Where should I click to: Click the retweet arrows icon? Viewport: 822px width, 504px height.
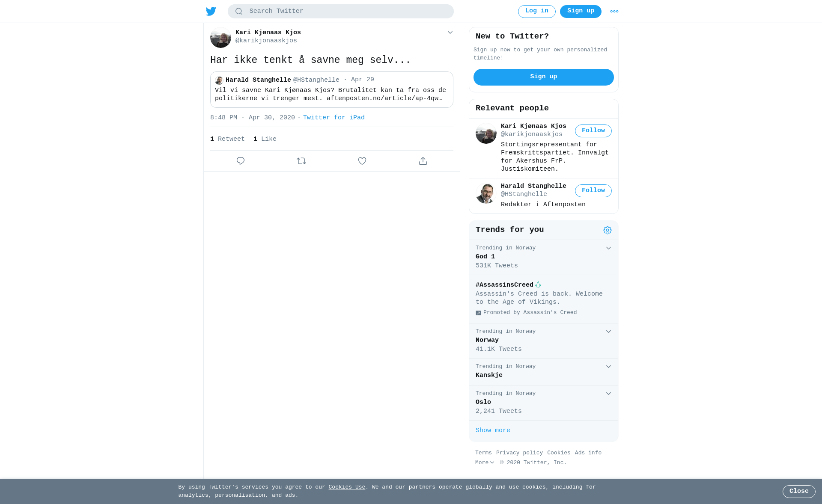[301, 161]
